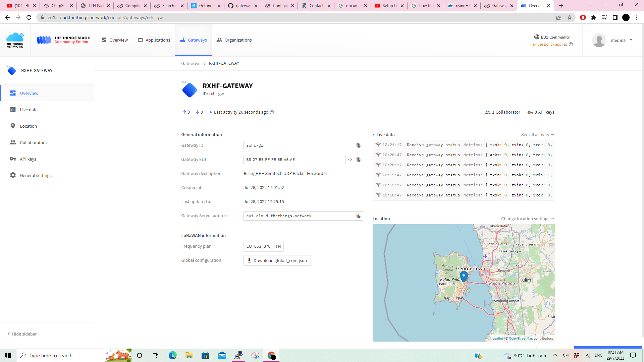The image size is (644, 362).
Task: Click the gateway marker on map
Action: point(464,276)
